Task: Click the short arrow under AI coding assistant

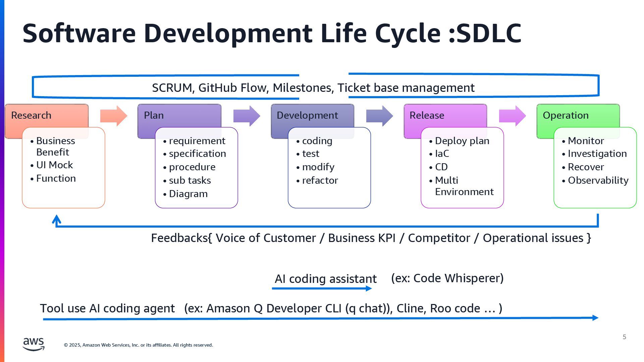Action: click(322, 288)
